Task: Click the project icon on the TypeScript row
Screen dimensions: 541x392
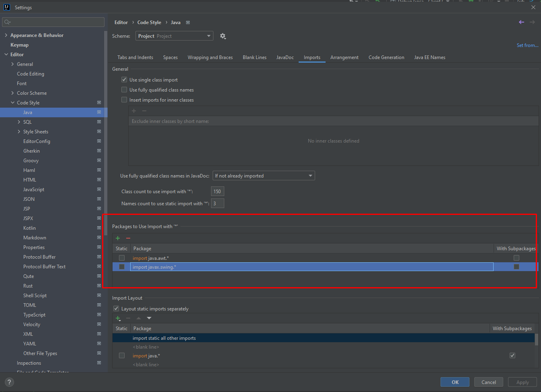Action: coord(99,315)
